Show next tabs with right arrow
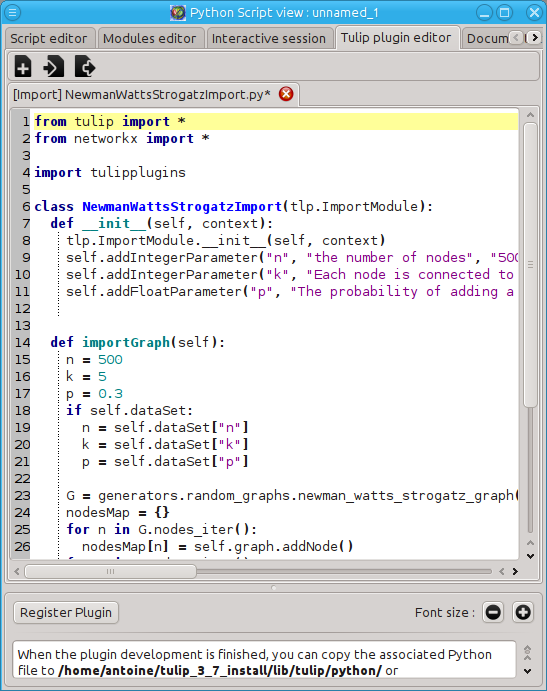547x691 pixels. pyautogui.click(x=535, y=38)
